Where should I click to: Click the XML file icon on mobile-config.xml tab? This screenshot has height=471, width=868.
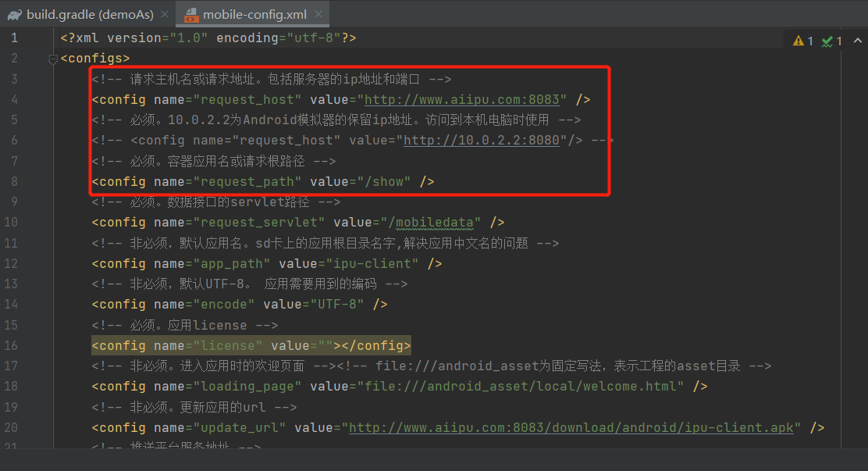click(x=190, y=14)
